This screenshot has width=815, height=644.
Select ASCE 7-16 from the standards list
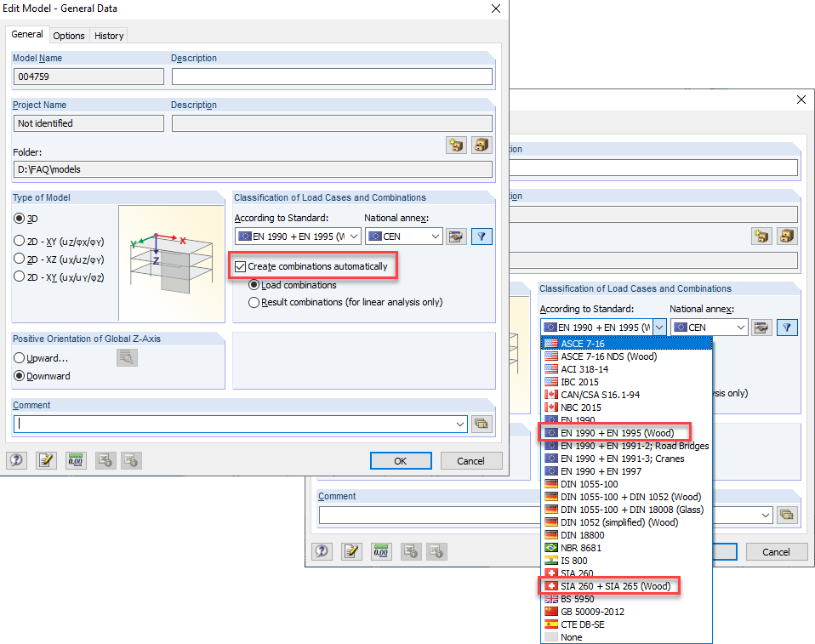pyautogui.click(x=596, y=343)
